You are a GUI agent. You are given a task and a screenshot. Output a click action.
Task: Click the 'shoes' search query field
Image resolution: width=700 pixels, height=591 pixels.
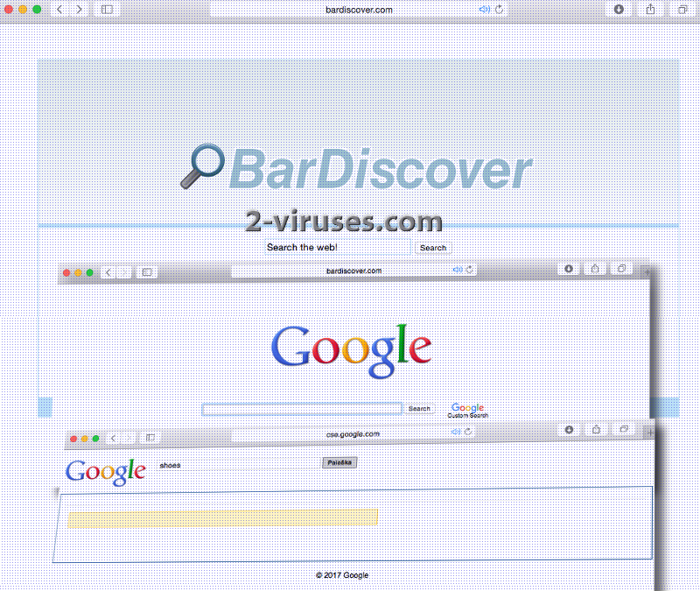point(239,466)
